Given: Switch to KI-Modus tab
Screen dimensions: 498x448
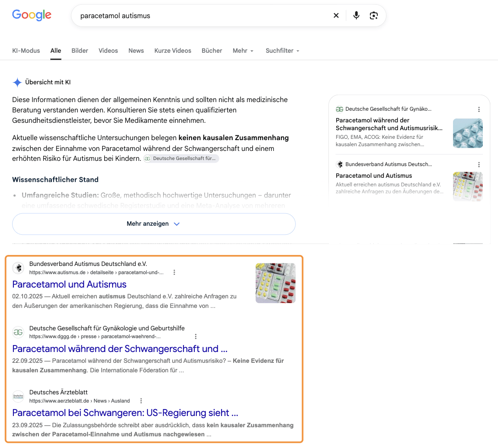Looking at the screenshot, I should click(x=26, y=51).
